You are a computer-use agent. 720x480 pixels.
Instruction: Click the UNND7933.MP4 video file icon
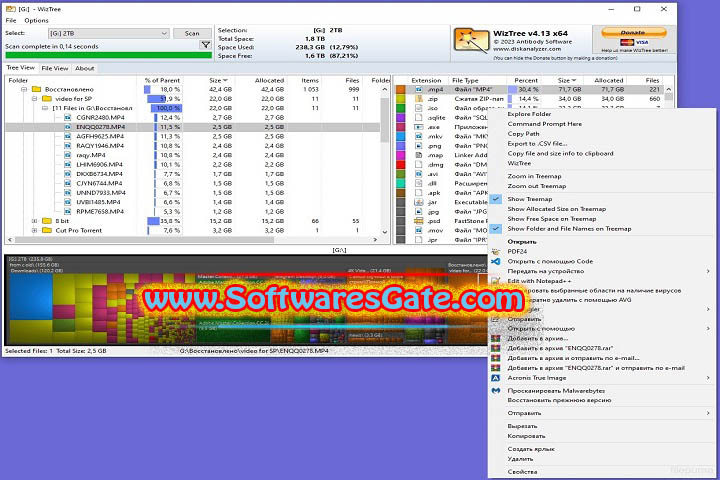pyautogui.click(x=68, y=192)
